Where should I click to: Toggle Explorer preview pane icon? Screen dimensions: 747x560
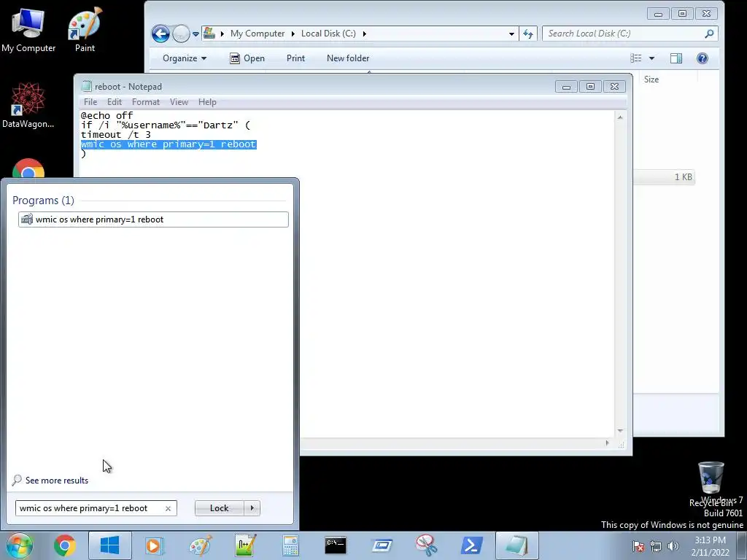pos(676,58)
